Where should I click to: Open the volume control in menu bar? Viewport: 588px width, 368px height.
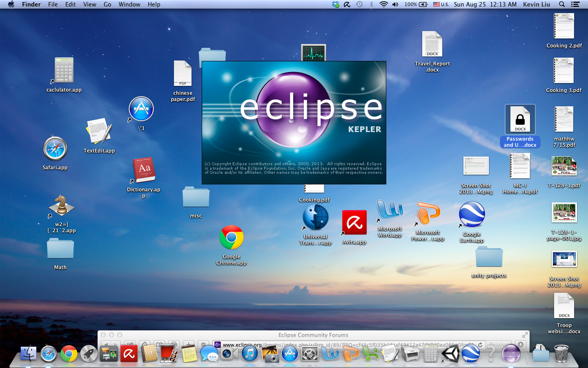395,4
